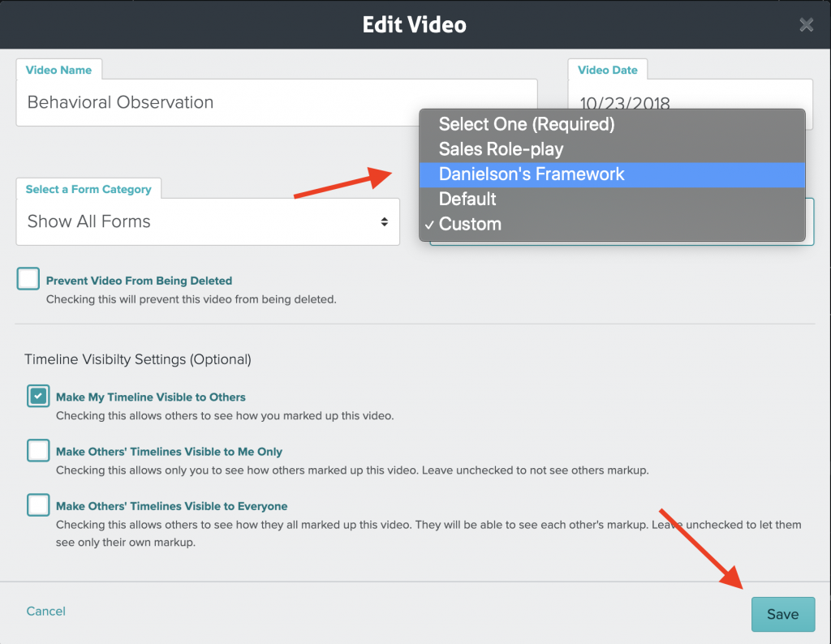Click the 'Prevent Video From Being Deleted' label
This screenshot has width=831, height=644.
139,281
